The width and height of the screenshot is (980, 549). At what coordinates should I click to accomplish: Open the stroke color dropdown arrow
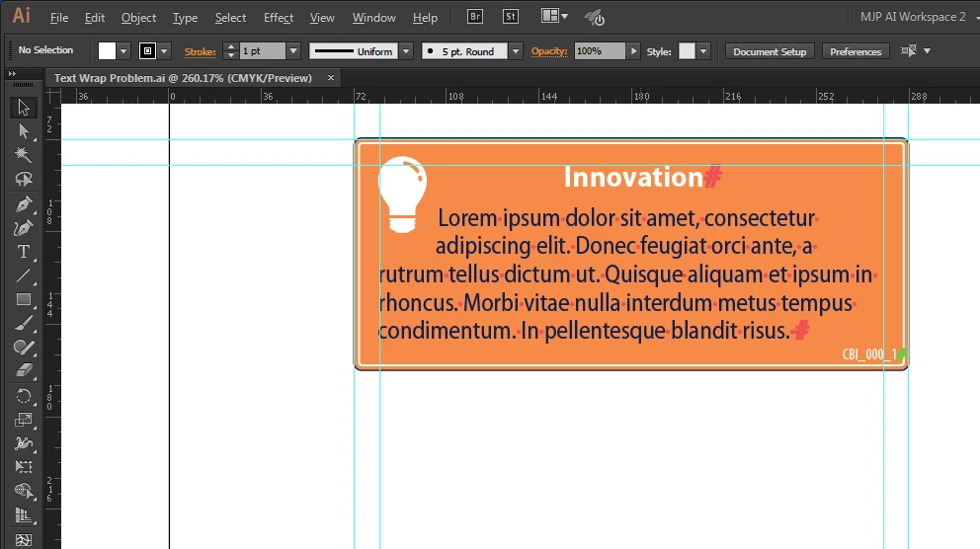(164, 51)
